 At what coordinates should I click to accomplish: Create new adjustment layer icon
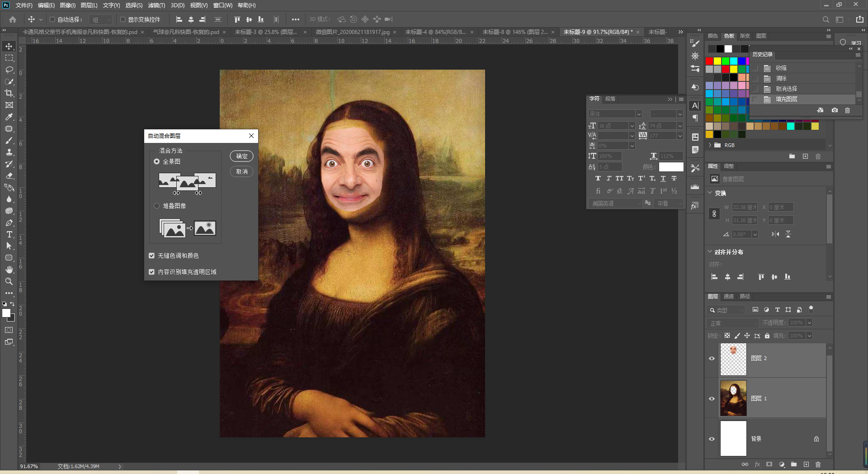(782, 465)
